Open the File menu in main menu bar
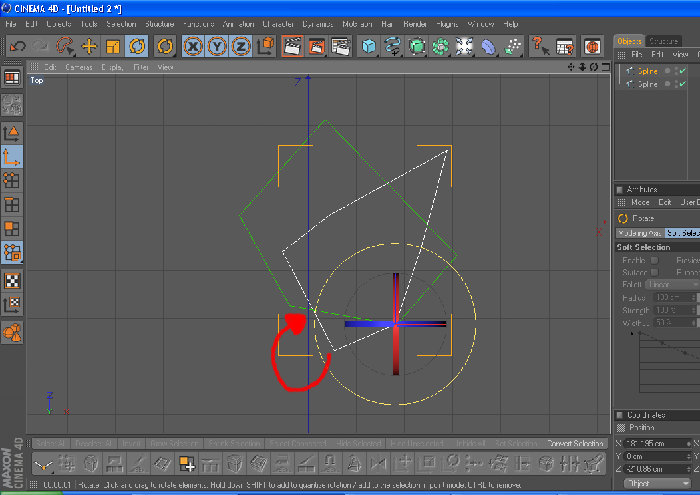The width and height of the screenshot is (700, 495). [11, 24]
